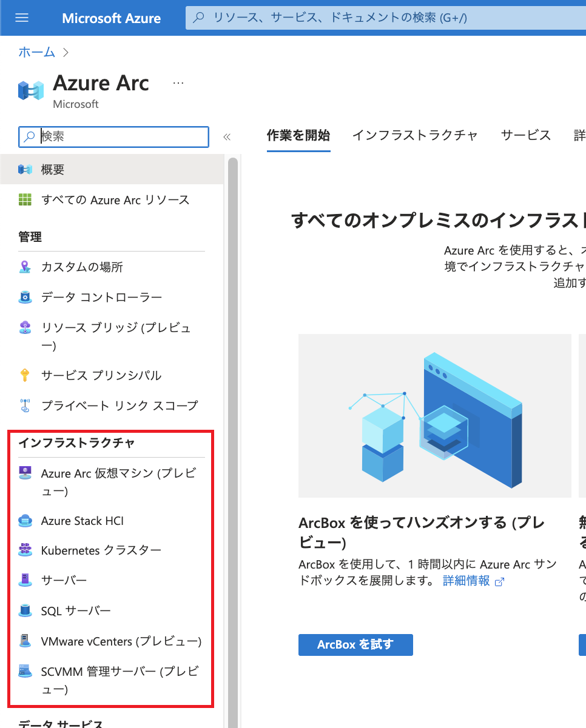Open 概要 in the sidebar
Image resolution: width=586 pixels, height=728 pixels.
[x=112, y=170]
